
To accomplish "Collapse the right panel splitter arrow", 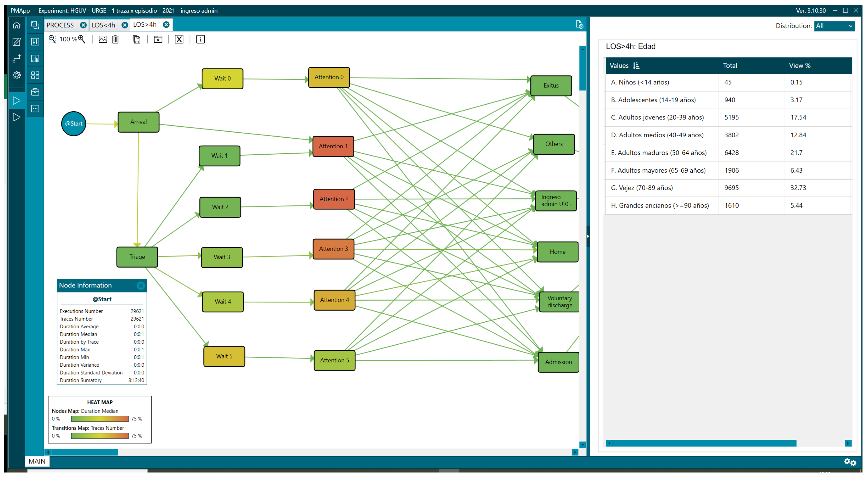I will pos(588,236).
